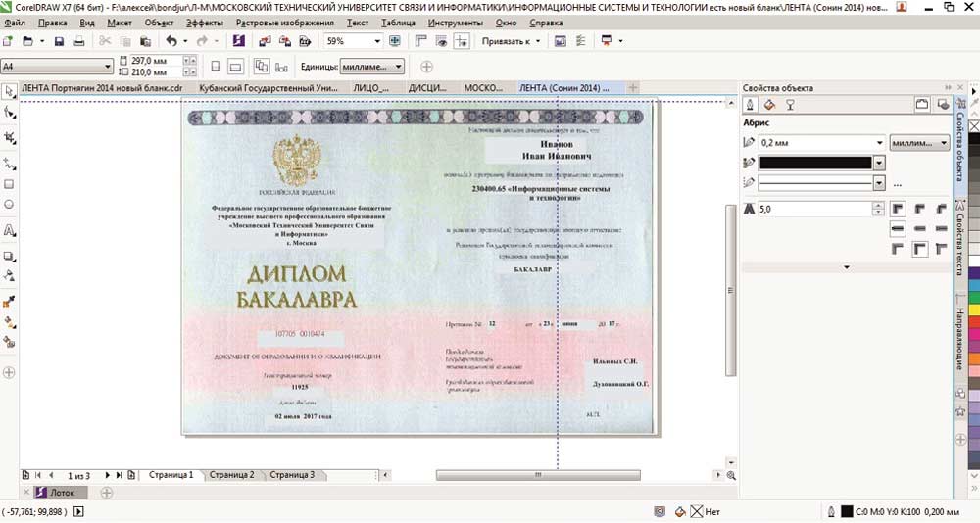Select the Freehand curve tool

(x=10, y=164)
